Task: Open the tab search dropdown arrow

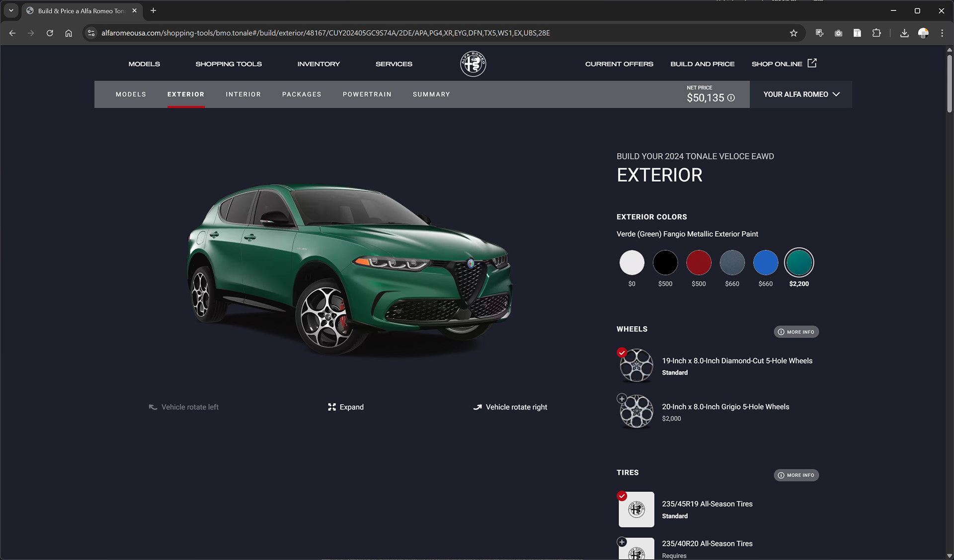Action: pos(11,10)
